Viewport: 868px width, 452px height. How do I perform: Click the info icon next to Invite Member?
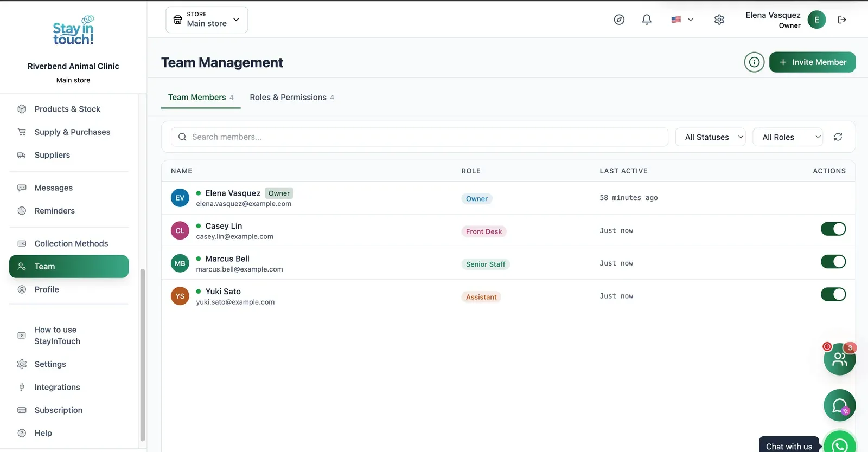[x=754, y=62]
